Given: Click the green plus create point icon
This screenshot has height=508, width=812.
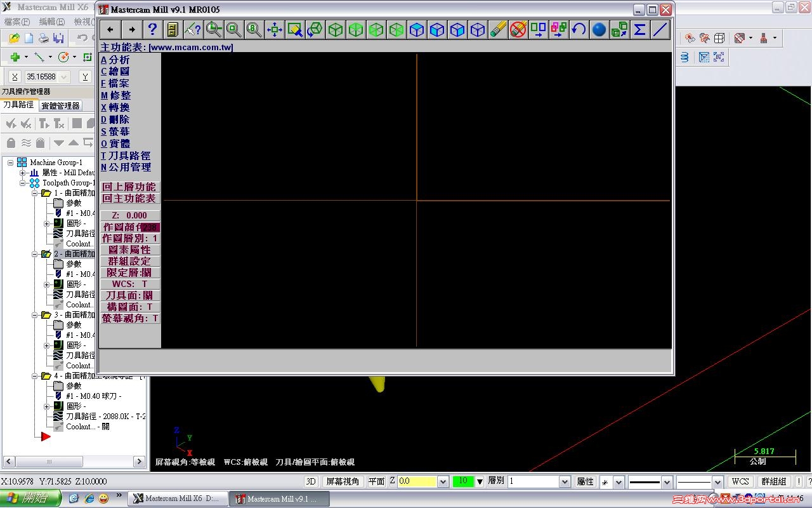Looking at the screenshot, I should (15, 57).
